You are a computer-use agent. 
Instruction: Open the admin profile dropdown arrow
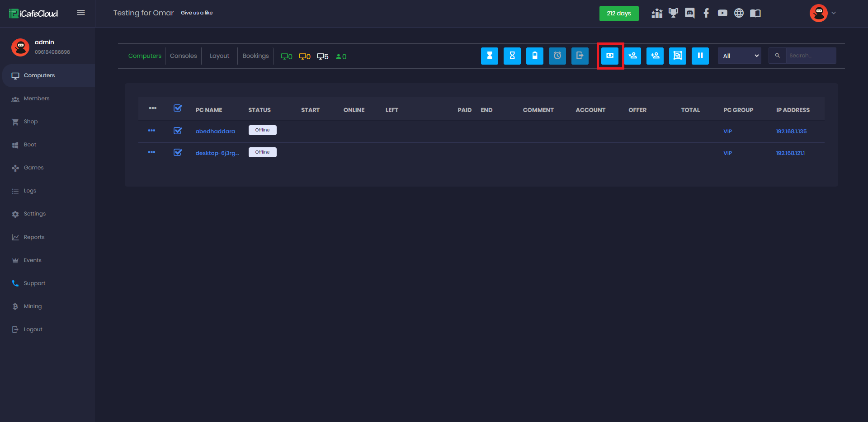(834, 13)
